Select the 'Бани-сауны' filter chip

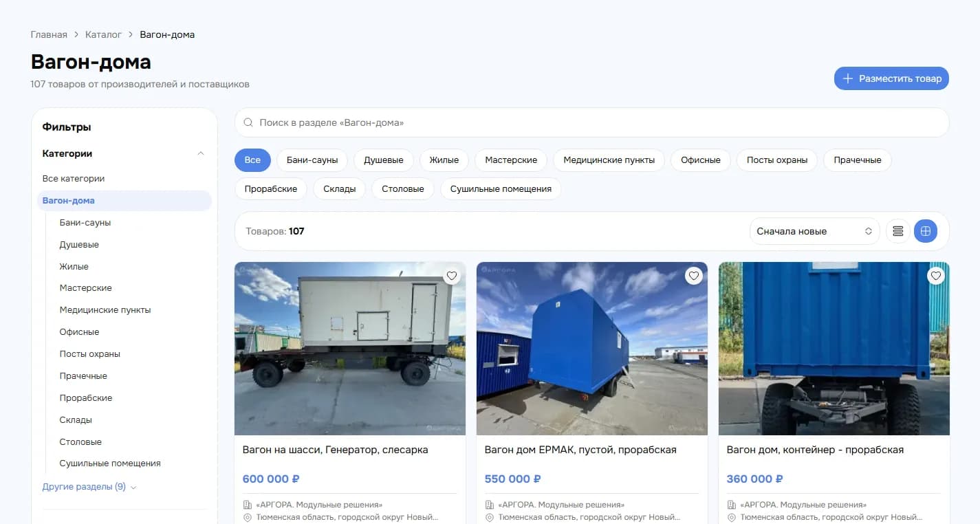312,160
